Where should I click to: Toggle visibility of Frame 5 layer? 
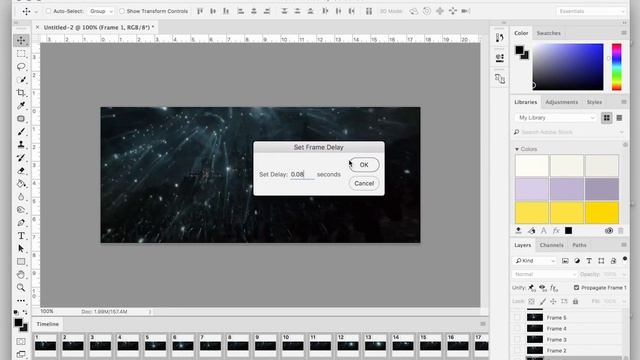517,318
